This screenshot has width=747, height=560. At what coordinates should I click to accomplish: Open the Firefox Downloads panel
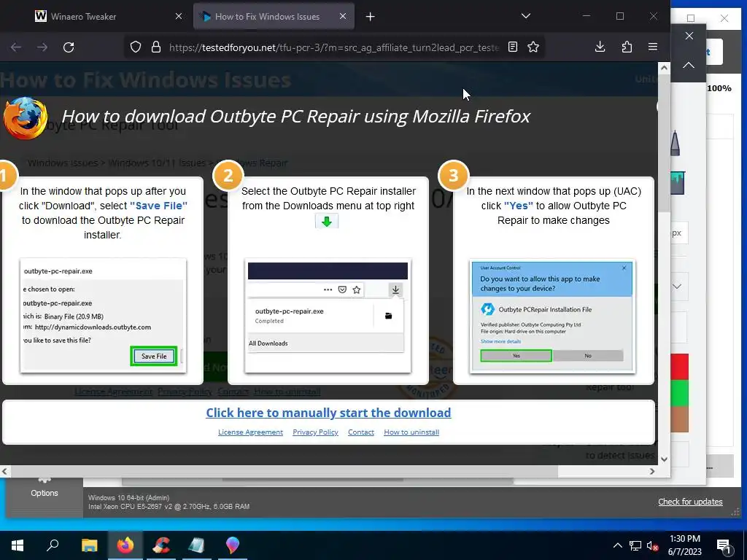600,47
